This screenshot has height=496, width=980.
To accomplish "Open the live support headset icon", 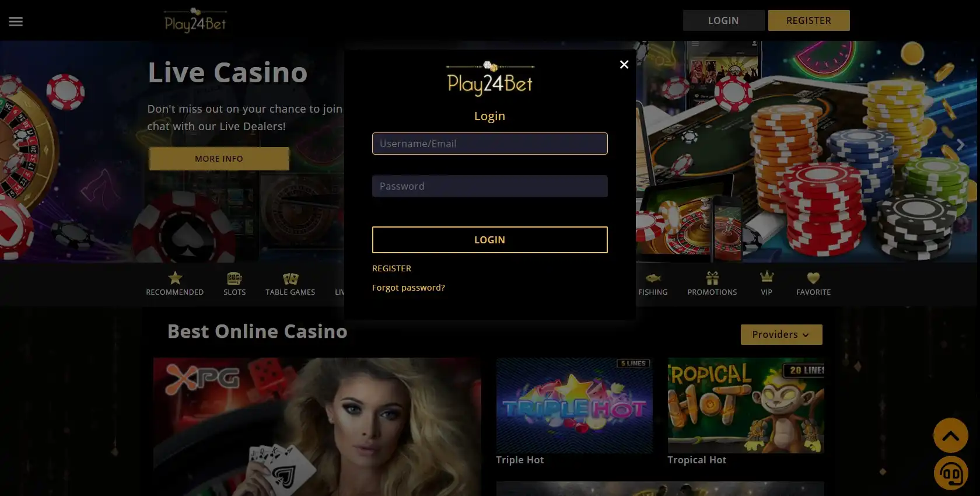I will [x=951, y=473].
